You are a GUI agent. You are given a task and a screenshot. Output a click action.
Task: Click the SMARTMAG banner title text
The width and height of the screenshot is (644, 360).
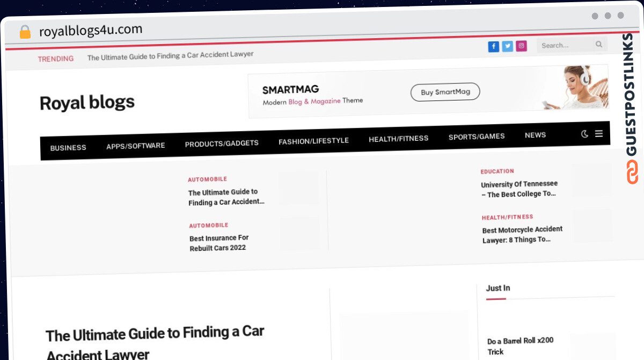pos(290,90)
